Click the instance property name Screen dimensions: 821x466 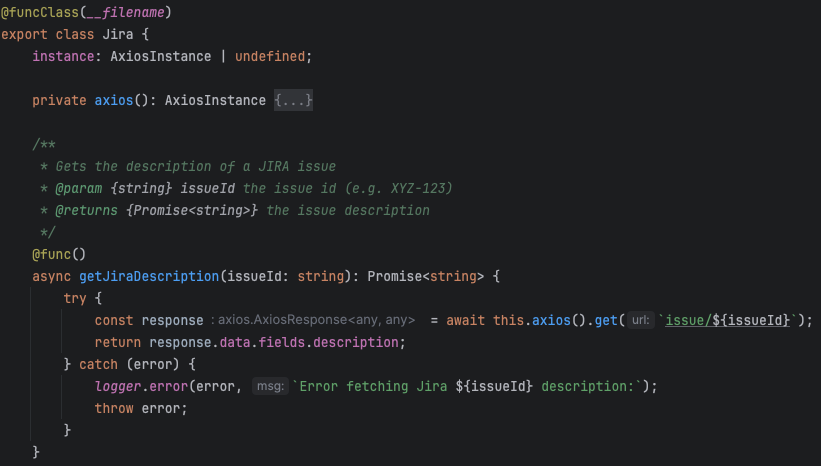click(x=63, y=57)
